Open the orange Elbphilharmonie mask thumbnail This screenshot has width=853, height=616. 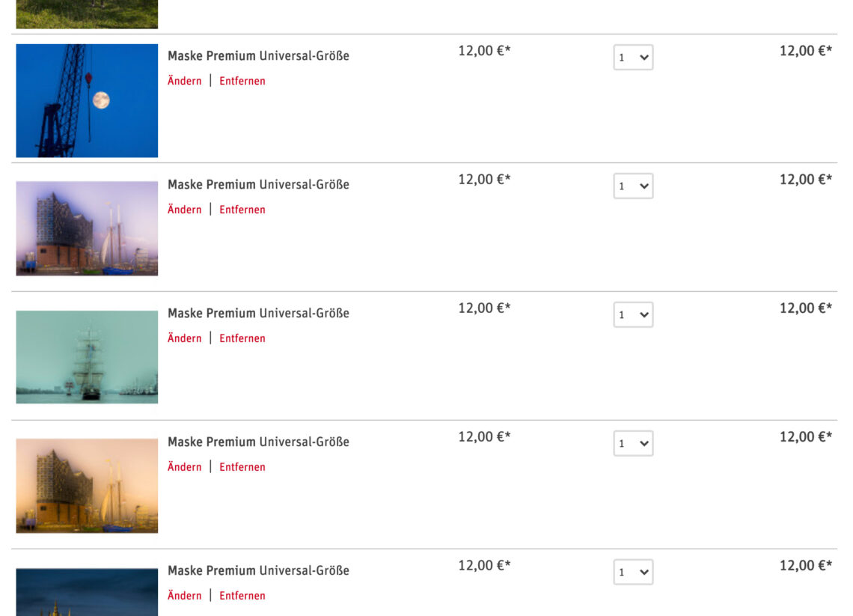tap(87, 486)
